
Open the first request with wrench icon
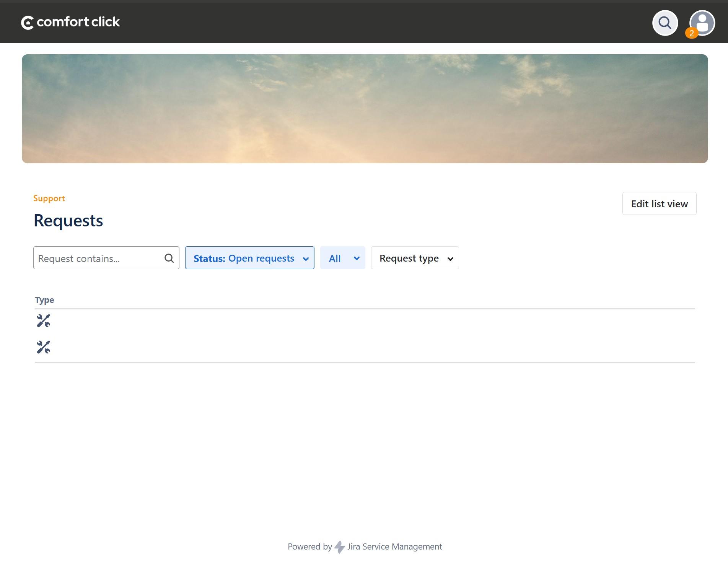pyautogui.click(x=44, y=321)
